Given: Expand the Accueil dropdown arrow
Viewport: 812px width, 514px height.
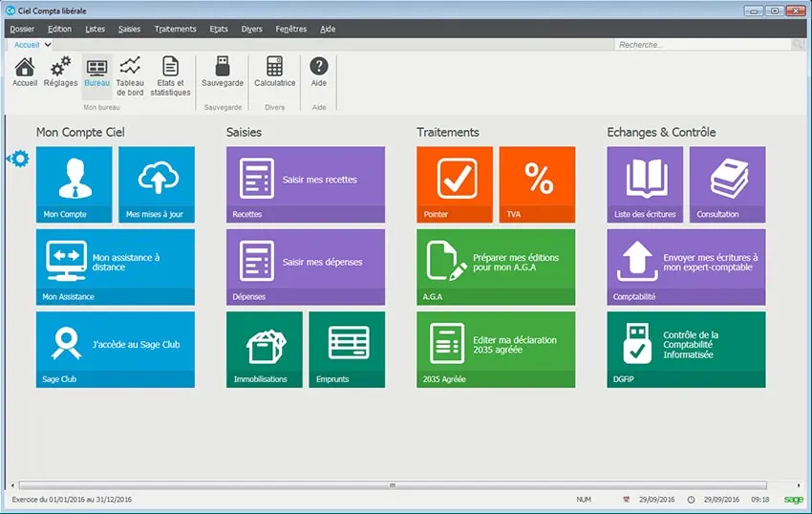Looking at the screenshot, I should pos(48,45).
